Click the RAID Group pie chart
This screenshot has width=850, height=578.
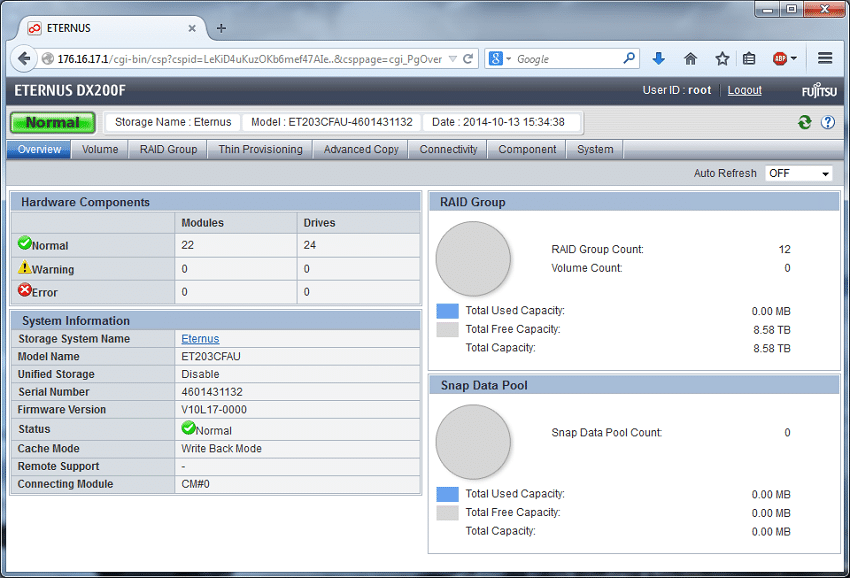473,259
